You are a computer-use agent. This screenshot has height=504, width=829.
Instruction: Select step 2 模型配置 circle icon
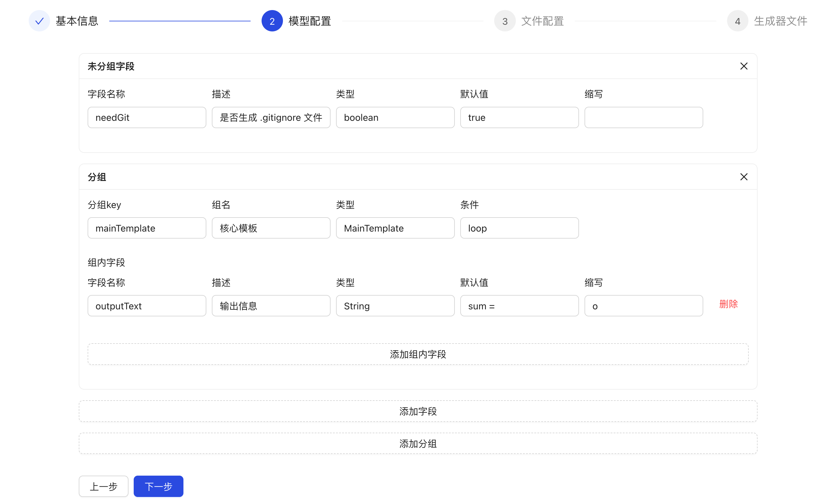[272, 20]
